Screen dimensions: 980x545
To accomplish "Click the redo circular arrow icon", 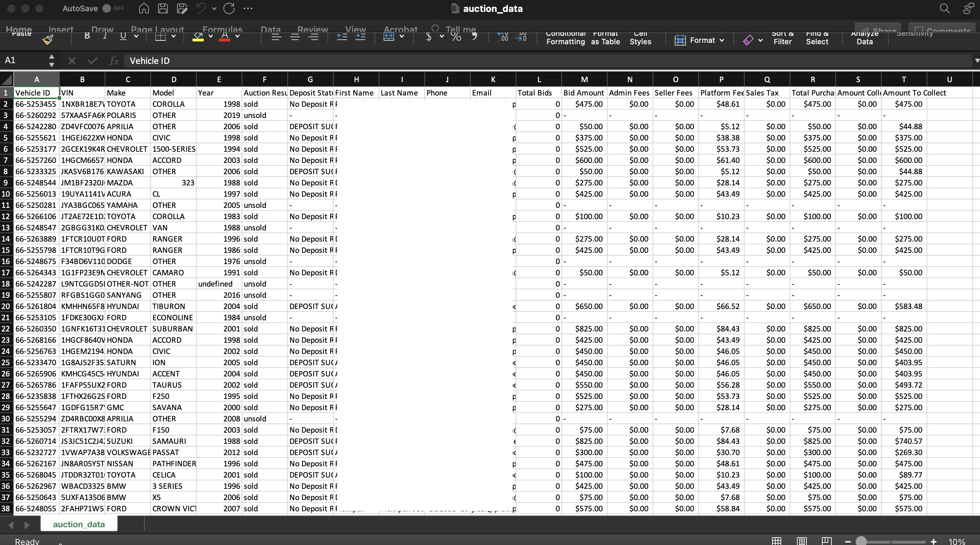I will (229, 8).
